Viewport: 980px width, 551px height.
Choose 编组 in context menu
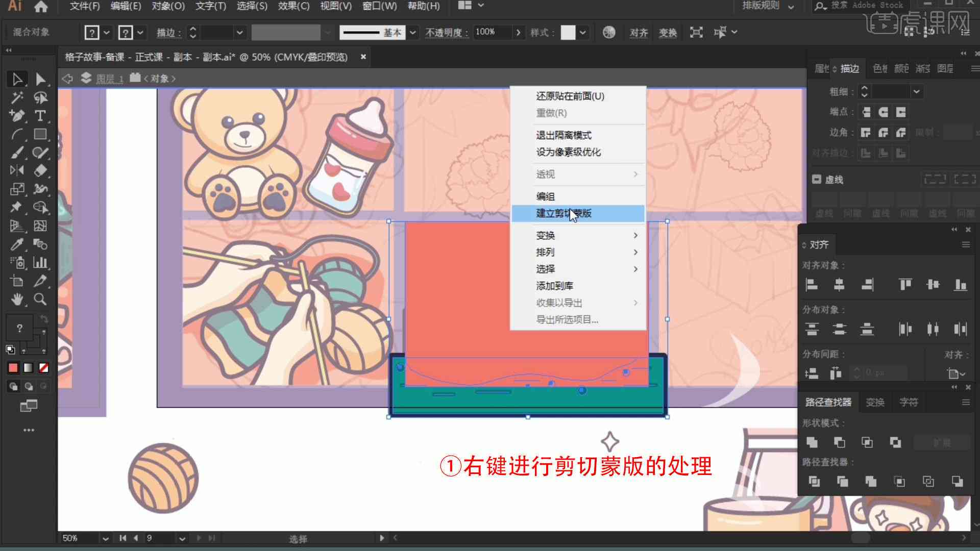click(578, 196)
